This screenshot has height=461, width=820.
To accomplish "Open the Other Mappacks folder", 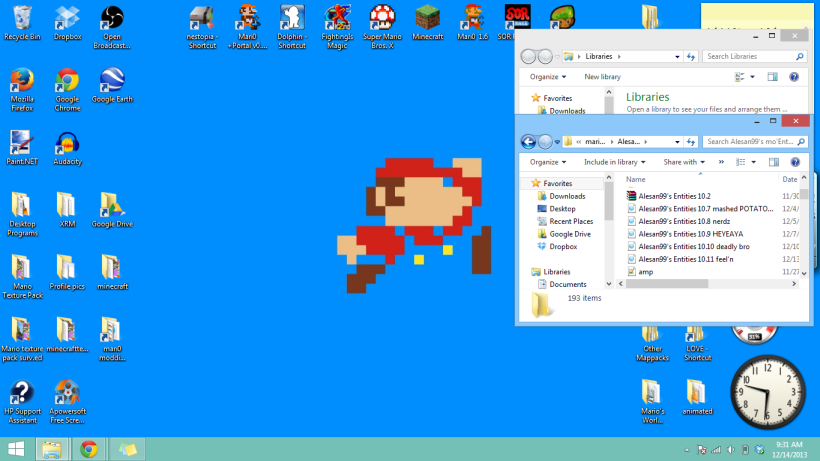I will click(x=652, y=345).
